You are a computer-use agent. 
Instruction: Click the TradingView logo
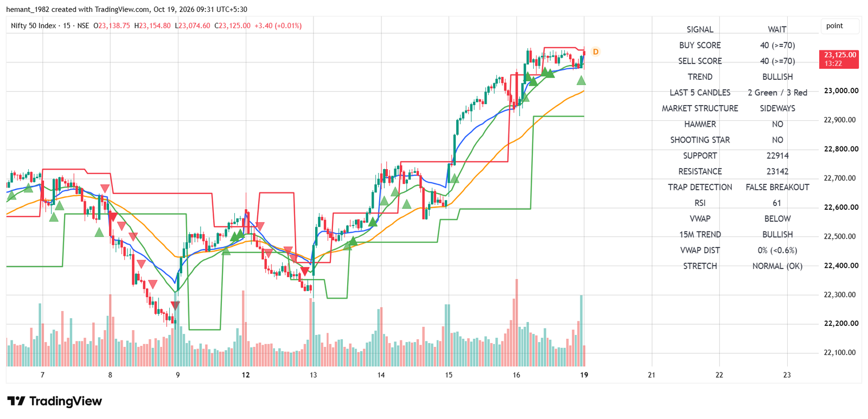coord(55,401)
